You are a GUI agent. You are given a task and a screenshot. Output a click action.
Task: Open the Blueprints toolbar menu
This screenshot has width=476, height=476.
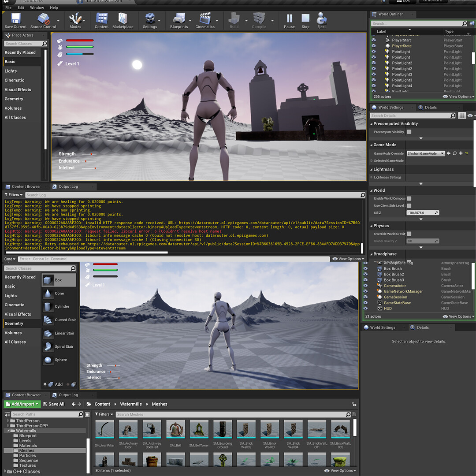tap(179, 20)
